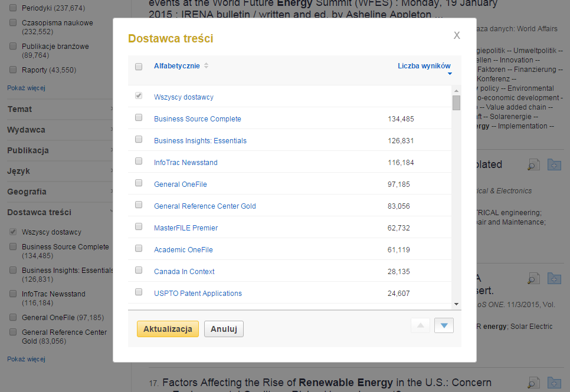This screenshot has width=570, height=392.
Task: Check Canada In Context checkbox
Action: pos(139,270)
